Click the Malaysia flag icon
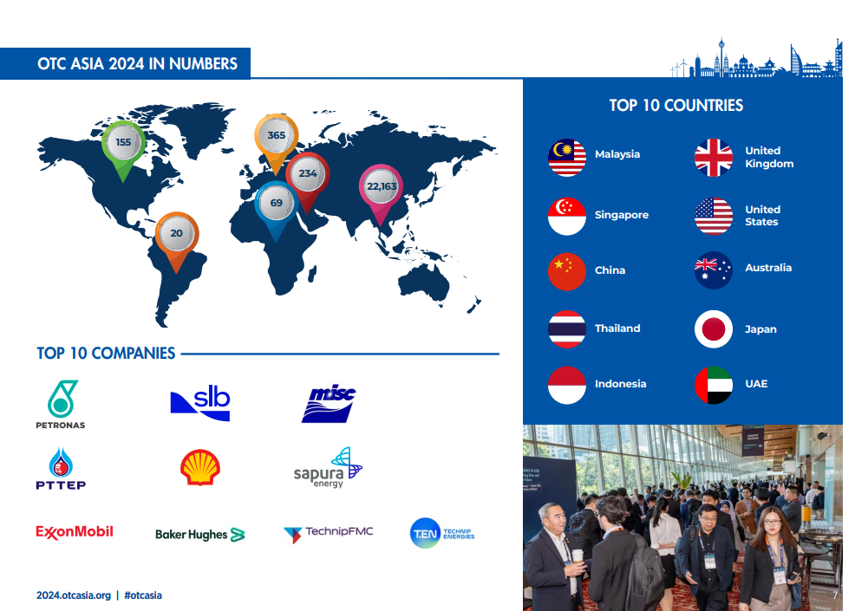The height and width of the screenshot is (611, 868). 567,157
